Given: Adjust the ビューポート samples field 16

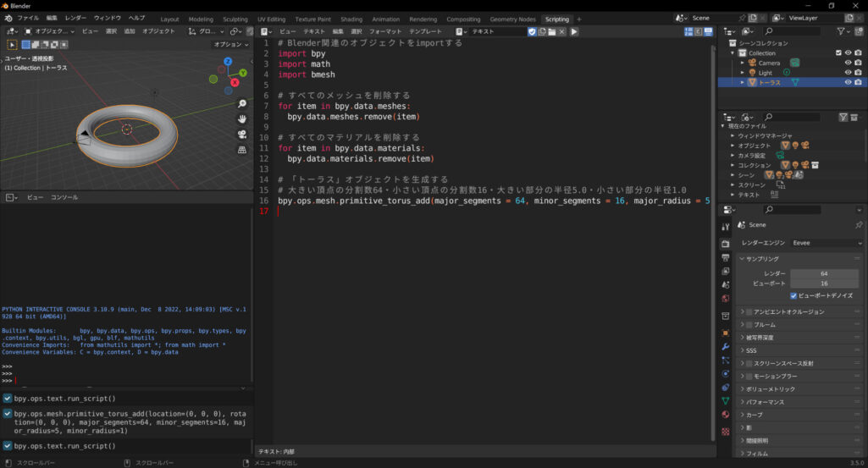Looking at the screenshot, I should click(x=824, y=284).
